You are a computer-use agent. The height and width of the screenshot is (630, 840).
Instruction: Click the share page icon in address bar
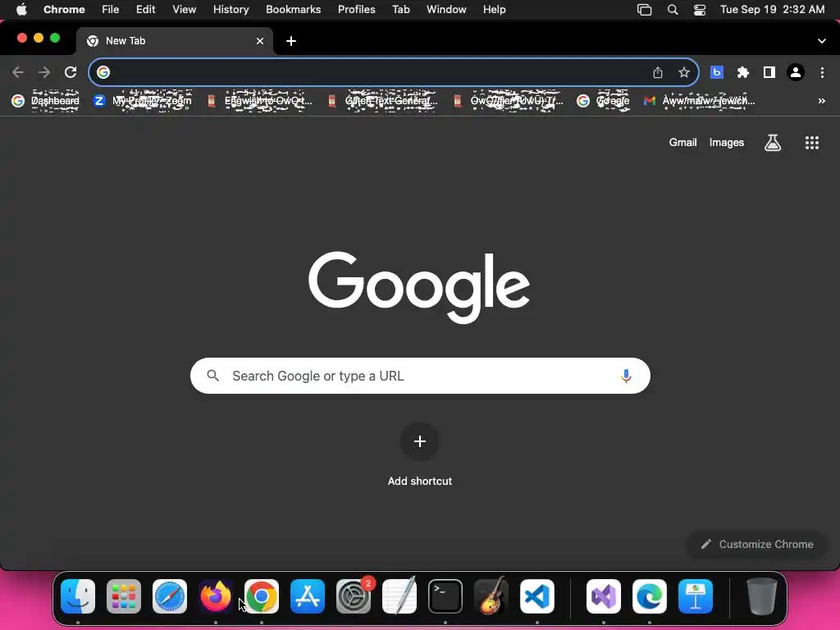pyautogui.click(x=658, y=72)
